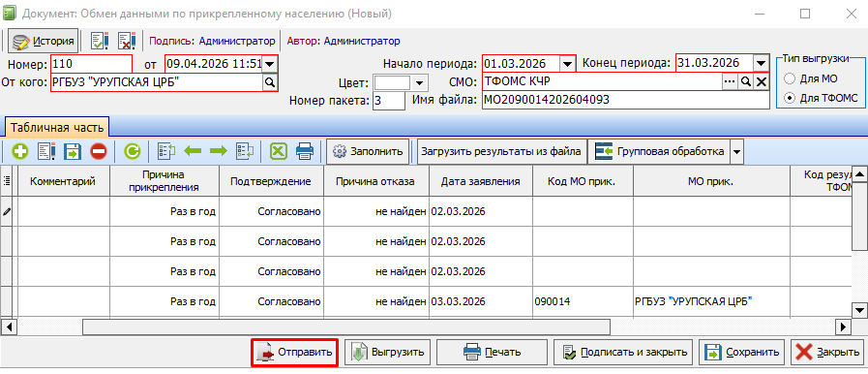Click the horizontal scrollbar thumb

(x=346, y=327)
